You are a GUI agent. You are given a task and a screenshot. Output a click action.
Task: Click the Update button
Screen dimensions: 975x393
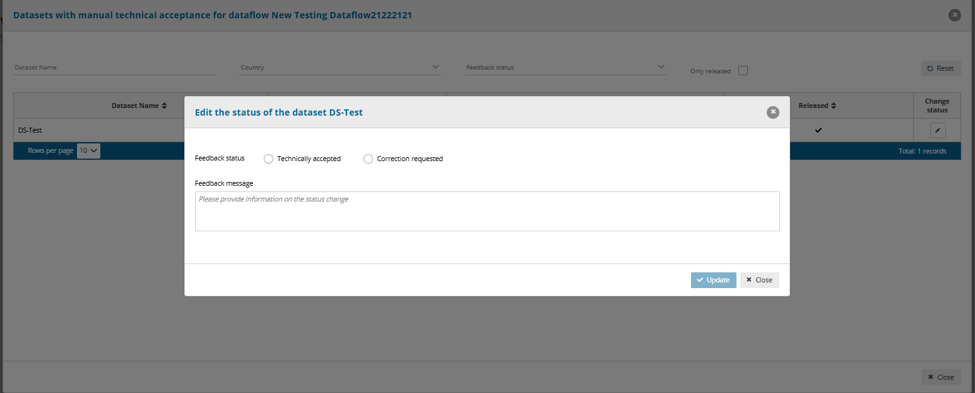pos(713,280)
